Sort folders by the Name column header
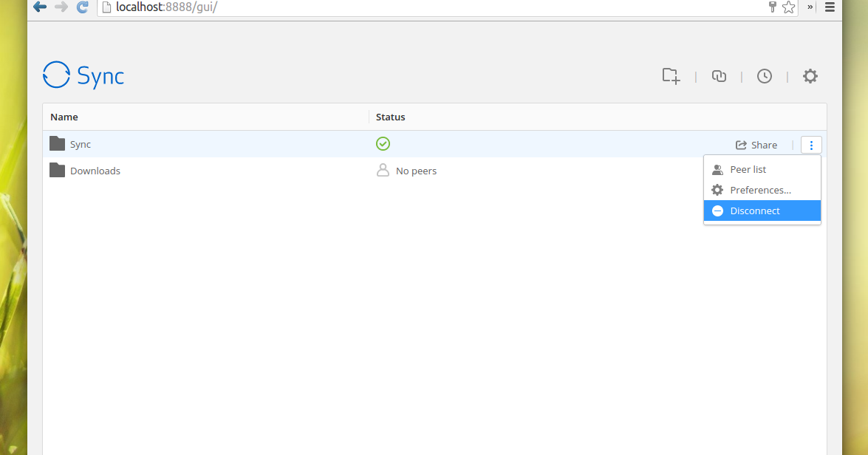The height and width of the screenshot is (455, 868). click(x=64, y=117)
